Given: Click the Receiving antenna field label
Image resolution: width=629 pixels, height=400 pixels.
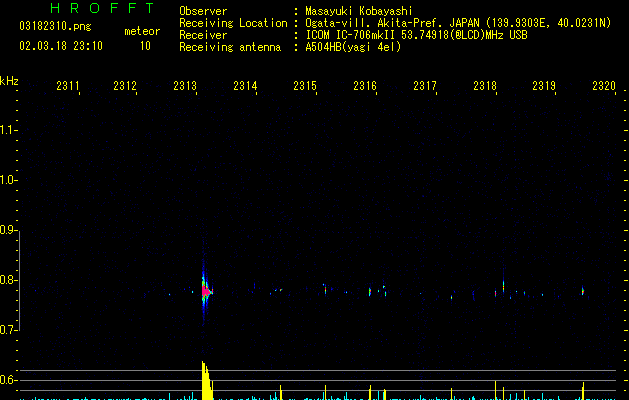Looking at the screenshot, I should point(230,47).
